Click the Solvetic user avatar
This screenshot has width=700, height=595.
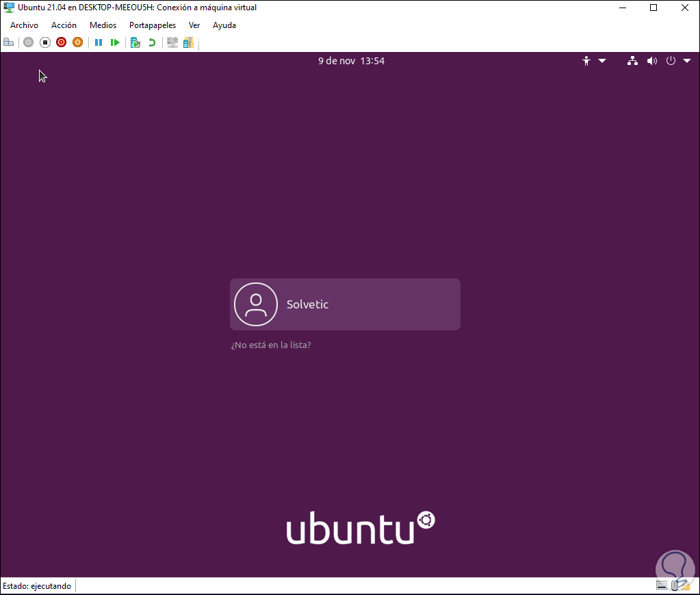pyautogui.click(x=256, y=304)
